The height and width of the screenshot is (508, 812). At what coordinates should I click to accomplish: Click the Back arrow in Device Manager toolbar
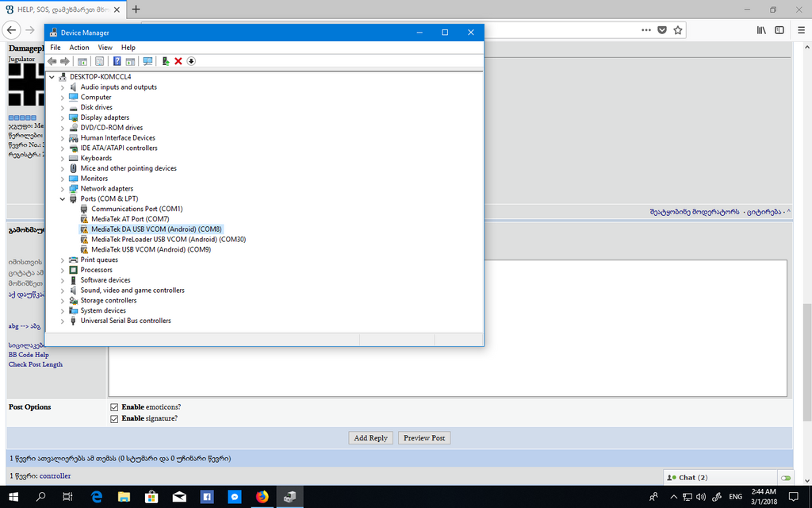[x=52, y=61]
